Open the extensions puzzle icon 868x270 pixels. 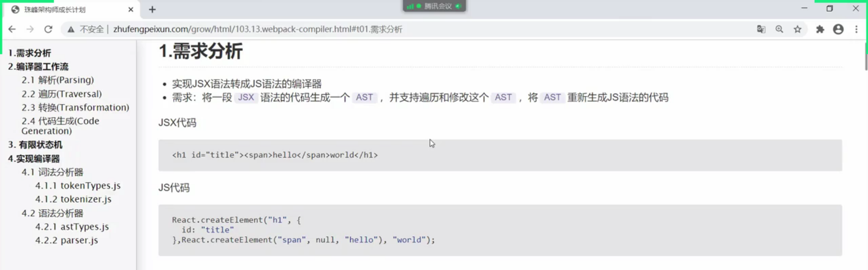click(820, 29)
